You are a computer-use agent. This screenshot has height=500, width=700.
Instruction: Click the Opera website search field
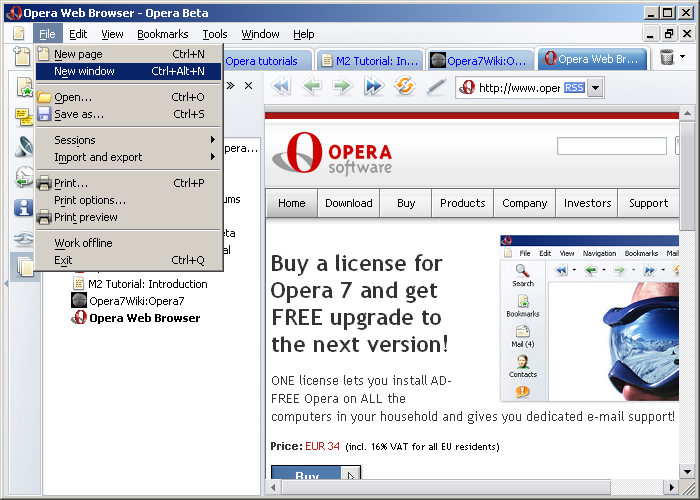[611, 147]
